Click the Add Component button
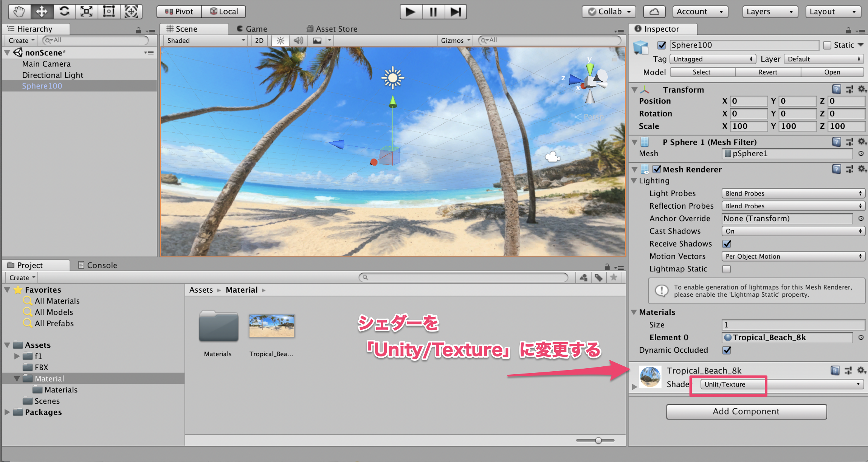 coord(746,412)
